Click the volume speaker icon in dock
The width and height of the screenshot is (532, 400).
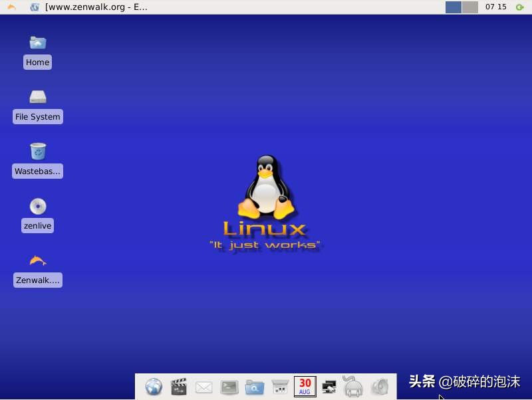(379, 386)
